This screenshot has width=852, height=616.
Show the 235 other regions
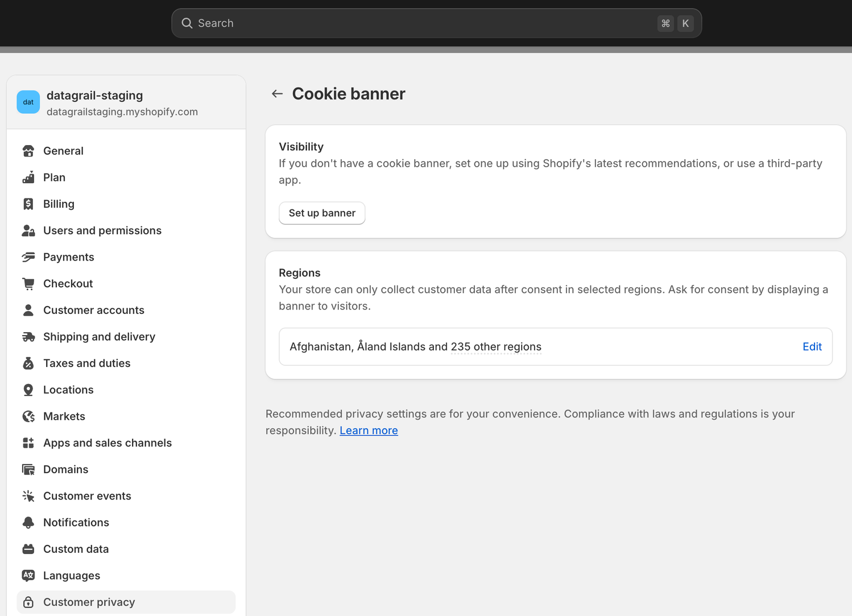click(x=496, y=346)
